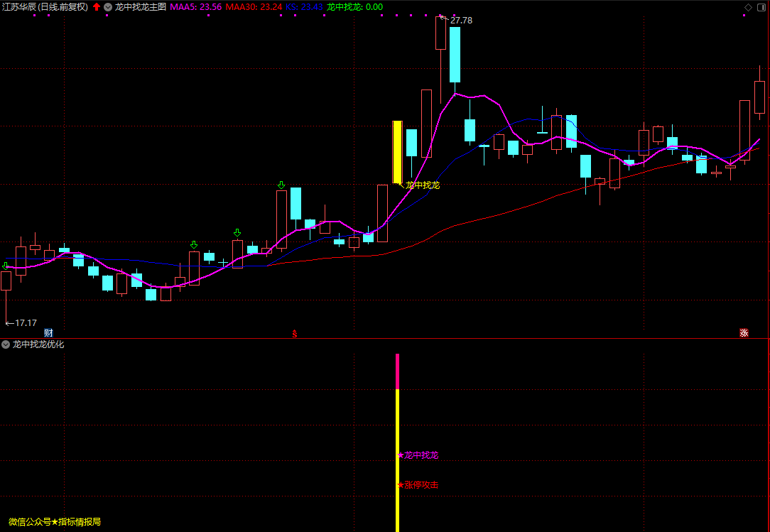Click the 江苏华辰(日线.前复权) chart title
The image size is (770, 532).
(x=45, y=7)
